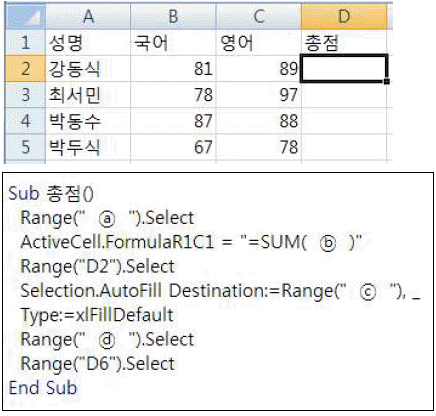Select row 4 header
The height and width of the screenshot is (416, 436).
[x=25, y=121]
